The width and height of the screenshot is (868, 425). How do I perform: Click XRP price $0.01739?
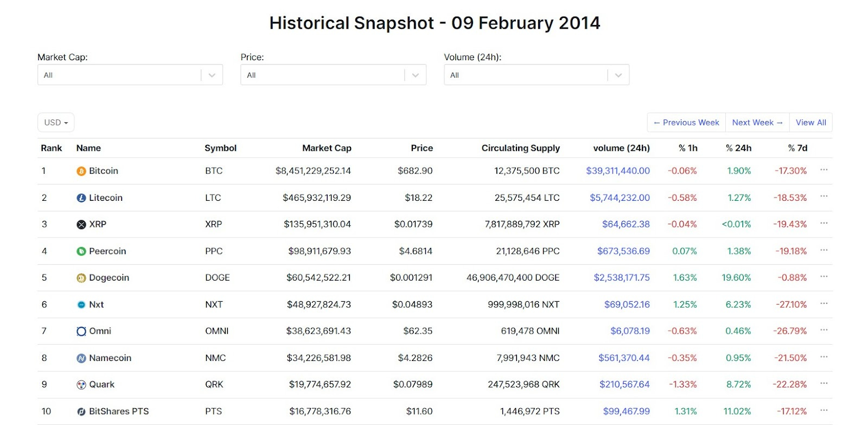[x=413, y=224]
